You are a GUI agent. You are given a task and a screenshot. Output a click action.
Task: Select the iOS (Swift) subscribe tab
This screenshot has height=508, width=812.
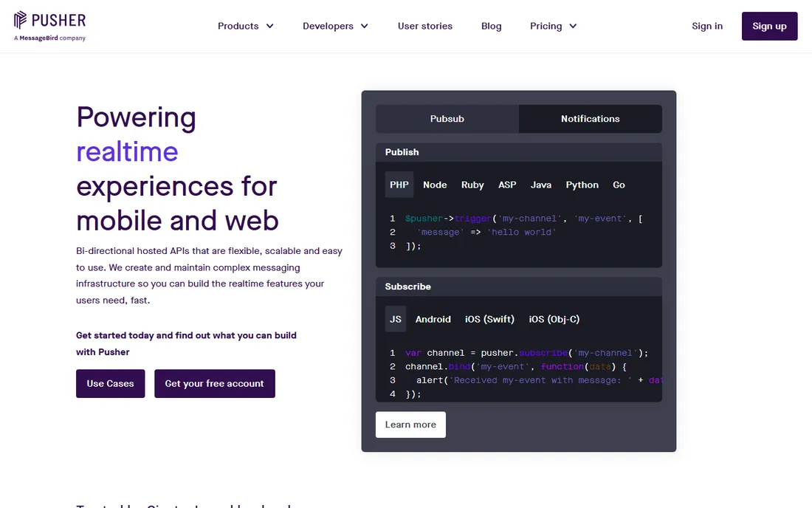pyautogui.click(x=489, y=319)
